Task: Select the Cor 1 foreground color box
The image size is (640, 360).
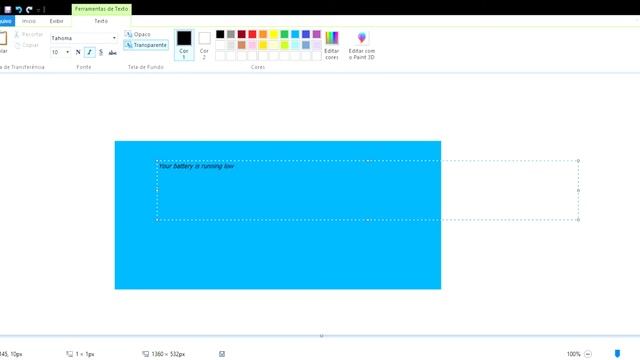Action: (184, 45)
